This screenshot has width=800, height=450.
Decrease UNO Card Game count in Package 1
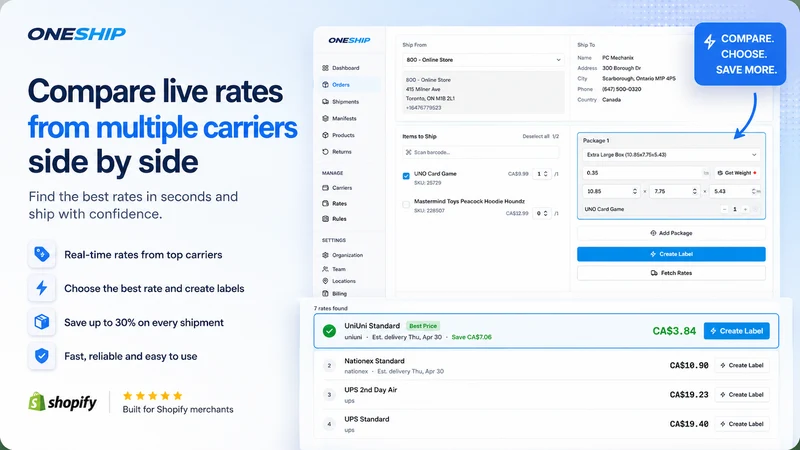tap(724, 209)
